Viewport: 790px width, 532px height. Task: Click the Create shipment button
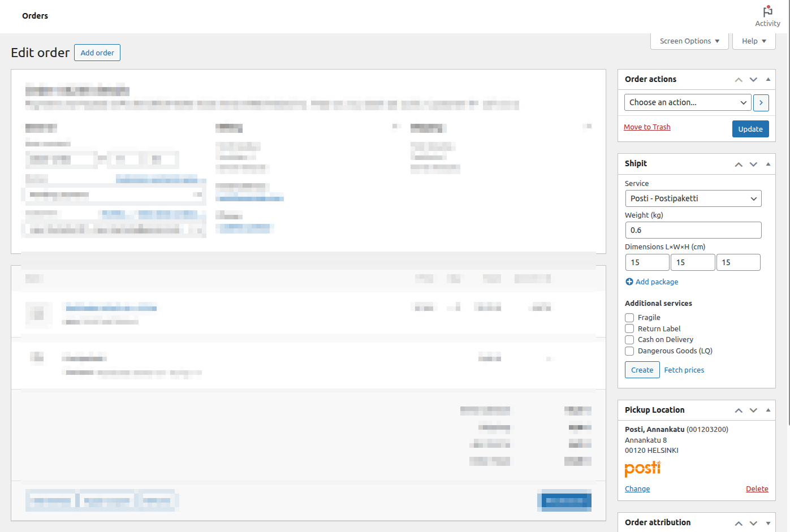642,370
